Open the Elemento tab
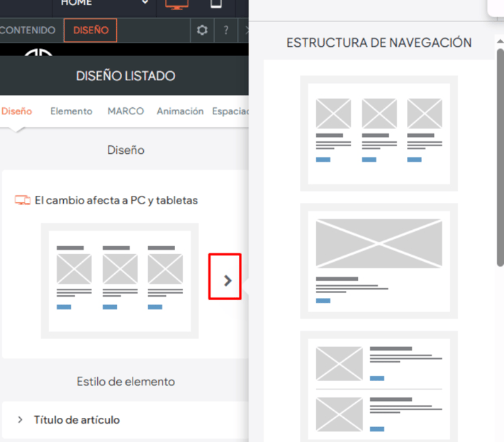504x442 pixels. [x=71, y=111]
